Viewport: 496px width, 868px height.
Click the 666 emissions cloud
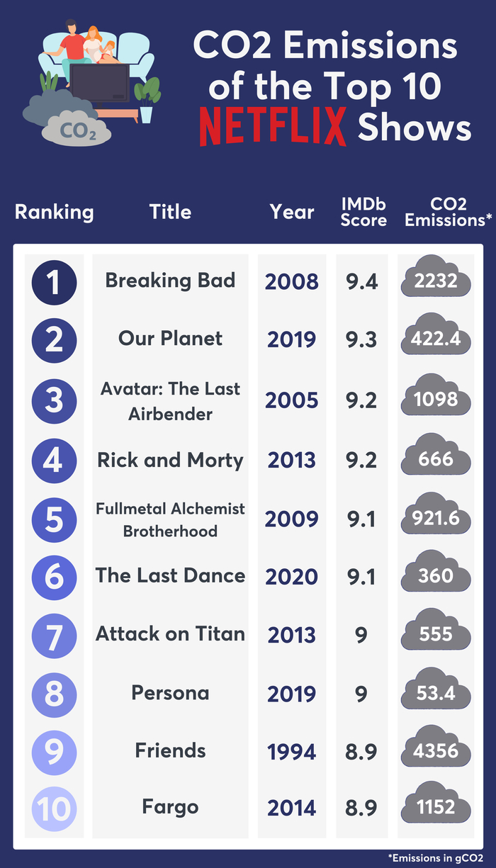tap(436, 459)
